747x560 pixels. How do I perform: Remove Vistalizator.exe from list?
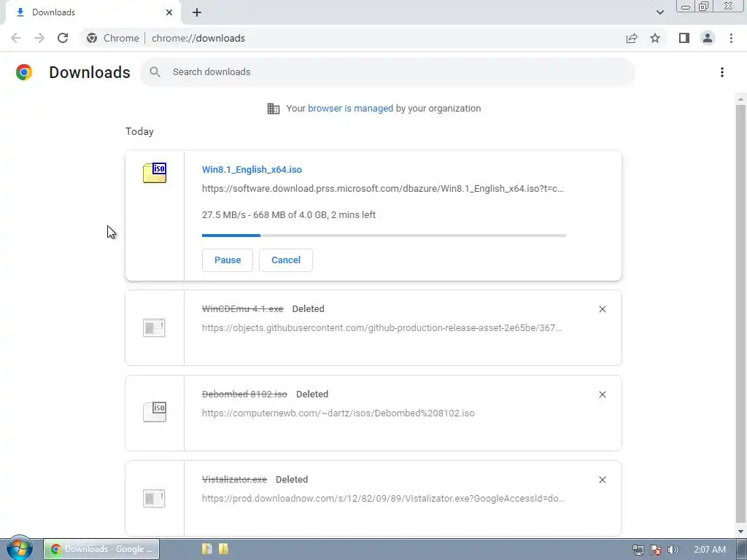(602, 480)
